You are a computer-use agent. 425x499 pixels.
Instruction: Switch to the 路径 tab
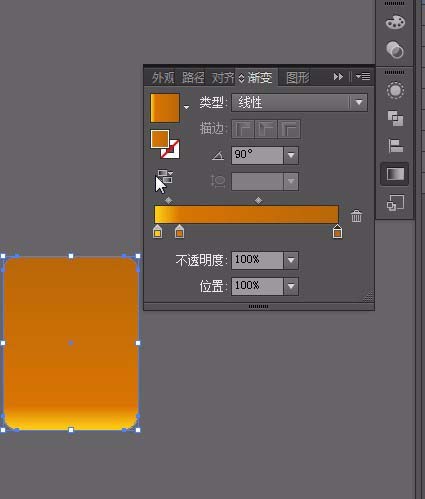click(193, 78)
